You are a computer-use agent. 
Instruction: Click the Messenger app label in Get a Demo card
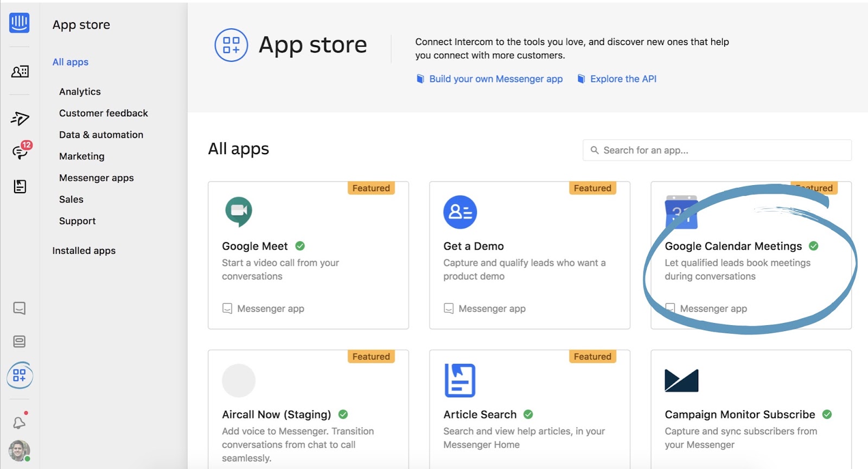click(x=492, y=308)
